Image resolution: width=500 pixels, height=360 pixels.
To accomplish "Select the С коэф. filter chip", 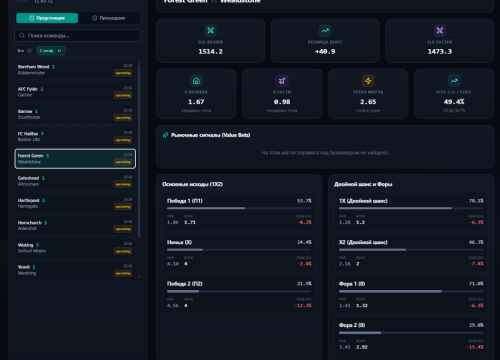I will click(51, 51).
